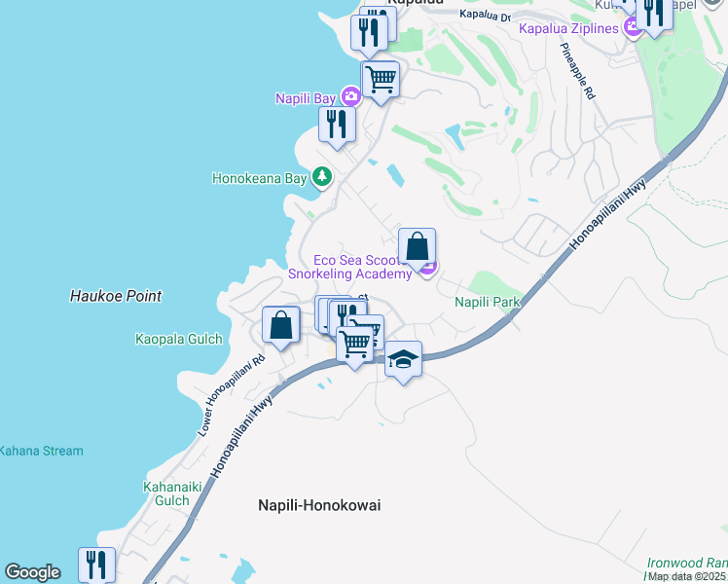Click Honoapiilani Hwy label northeast of Napili Park
The image size is (728, 584).
pos(607,214)
